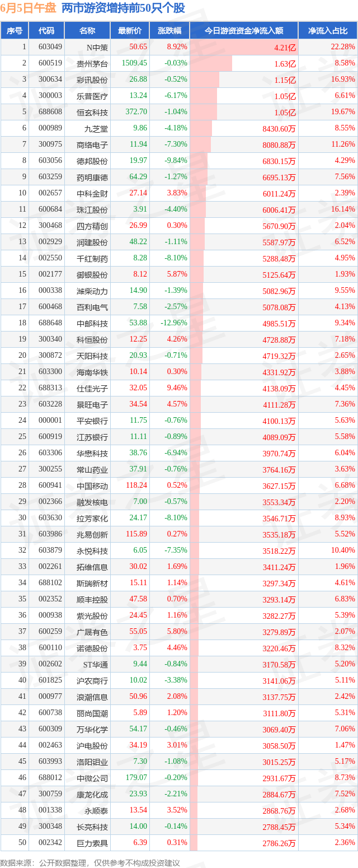Click stock code 688102
The width and height of the screenshot is (358, 868).
click(x=50, y=583)
